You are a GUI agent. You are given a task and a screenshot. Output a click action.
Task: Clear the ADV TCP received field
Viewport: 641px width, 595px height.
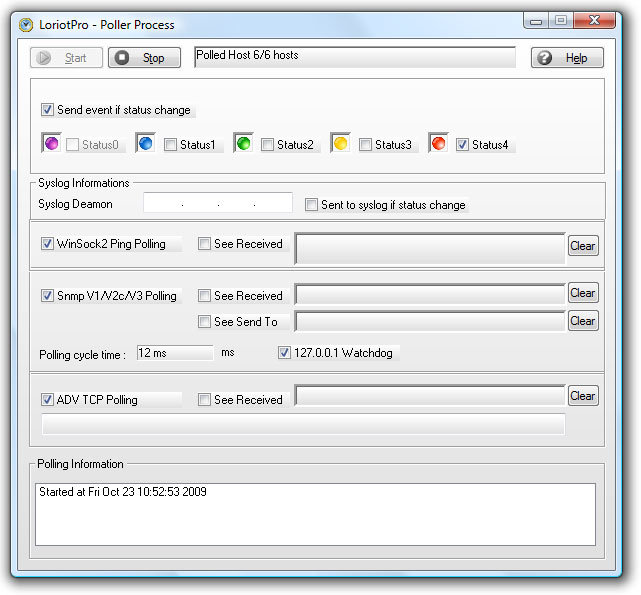tap(583, 396)
